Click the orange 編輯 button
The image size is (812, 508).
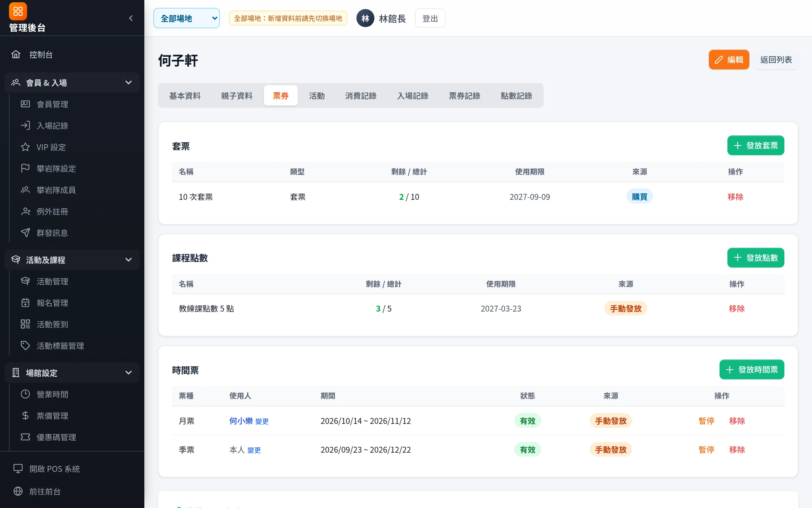tap(729, 60)
